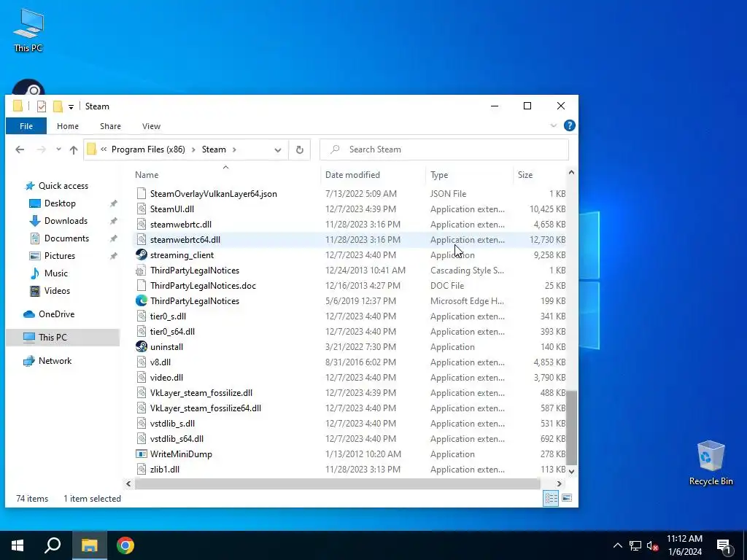Viewport: 747px width, 560px height.
Task: Open the address bar history dropdown
Action: point(278,150)
